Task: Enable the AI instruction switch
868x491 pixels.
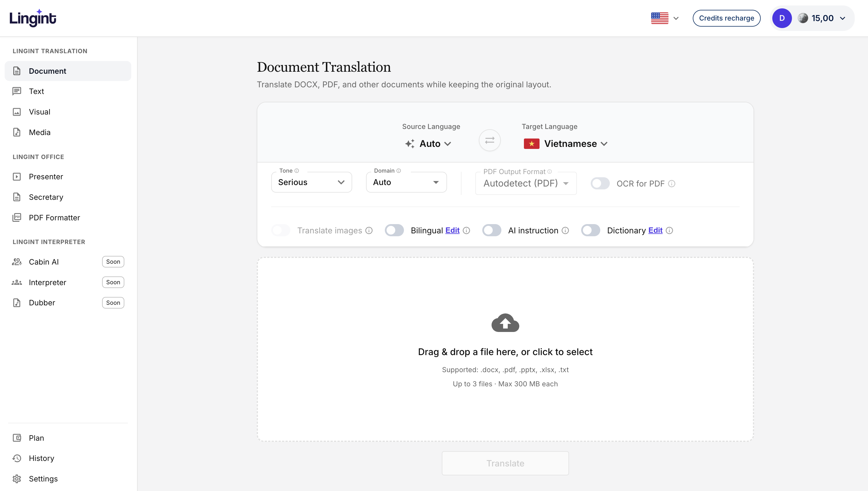Action: [x=492, y=230]
